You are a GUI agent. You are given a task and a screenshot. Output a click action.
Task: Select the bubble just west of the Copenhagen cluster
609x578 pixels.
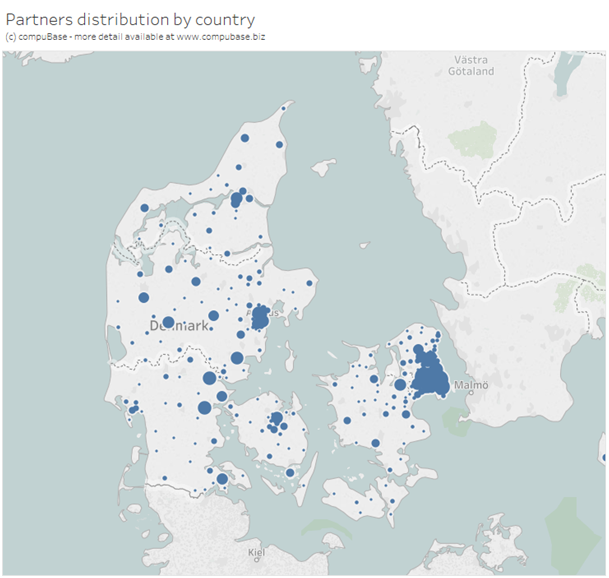[400, 385]
